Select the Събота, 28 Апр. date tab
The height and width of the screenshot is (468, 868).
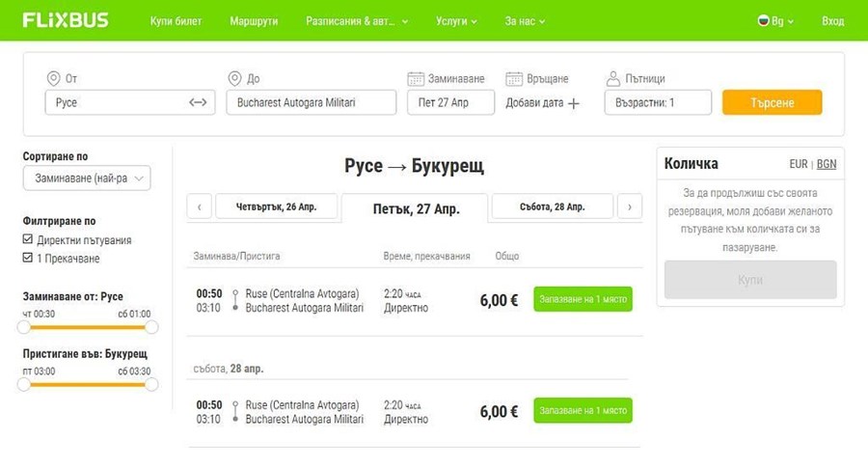[552, 206]
